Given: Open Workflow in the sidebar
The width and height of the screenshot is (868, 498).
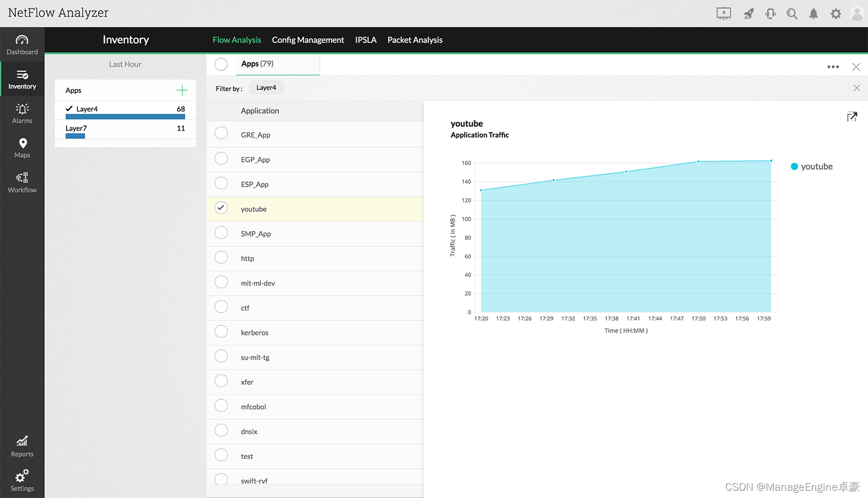Looking at the screenshot, I should click(x=22, y=183).
